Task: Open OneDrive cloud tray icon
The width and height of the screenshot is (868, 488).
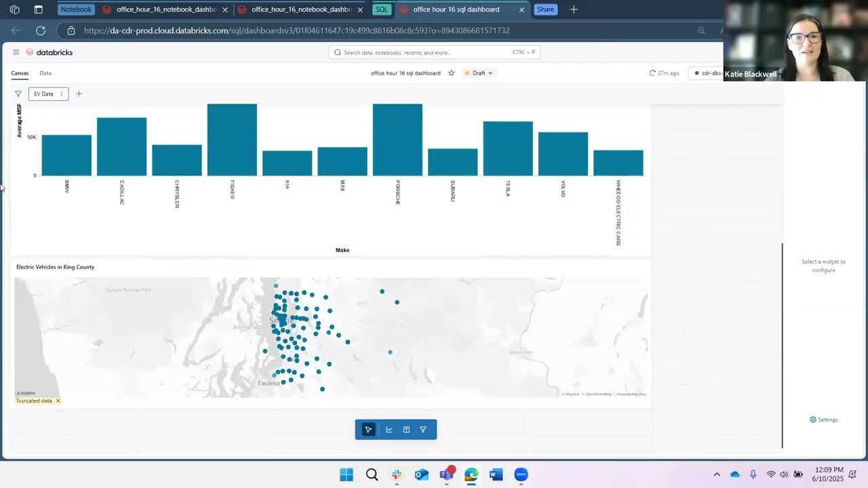Action: pos(735,474)
